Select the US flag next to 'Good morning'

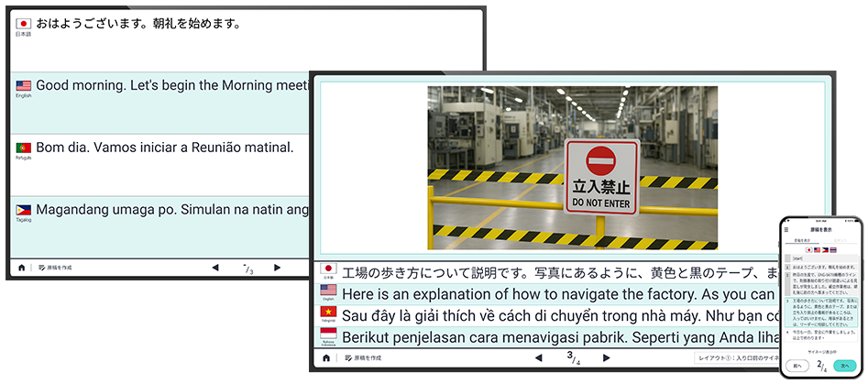(x=24, y=85)
